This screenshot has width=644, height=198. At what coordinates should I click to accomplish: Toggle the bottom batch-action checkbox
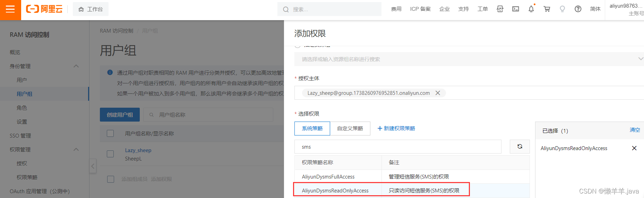click(x=110, y=179)
